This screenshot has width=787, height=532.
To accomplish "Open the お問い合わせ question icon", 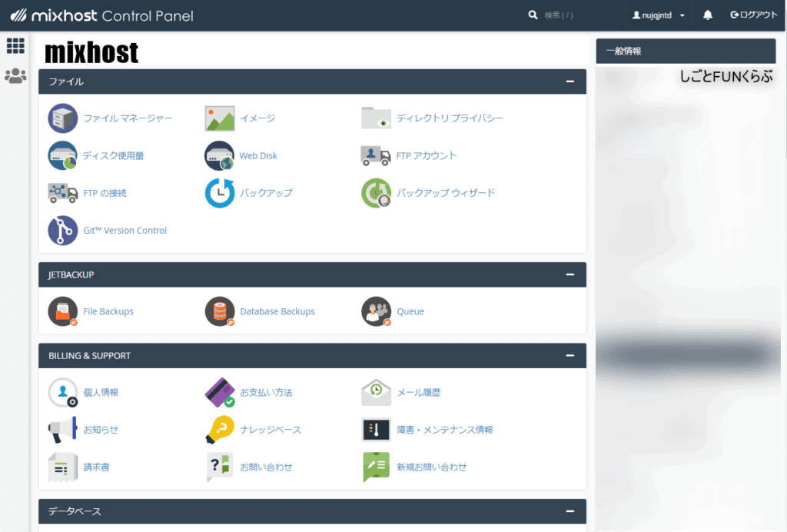I will click(219, 467).
